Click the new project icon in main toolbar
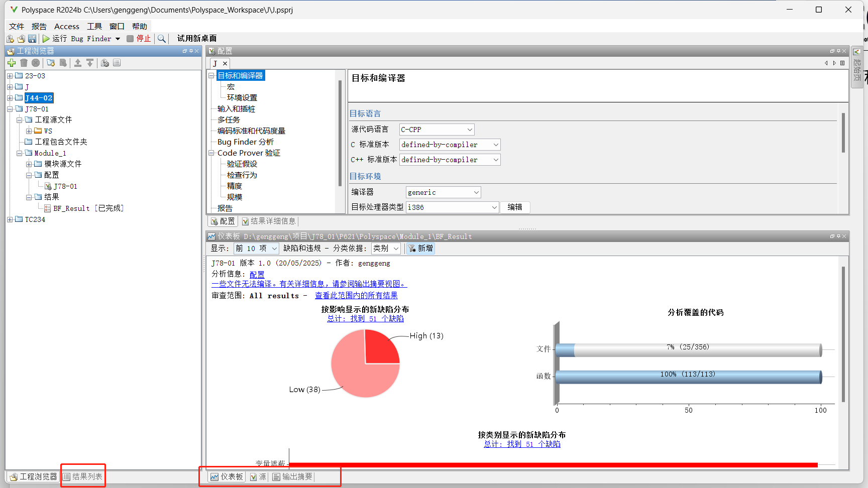Viewport: 868px width, 488px height. point(10,39)
